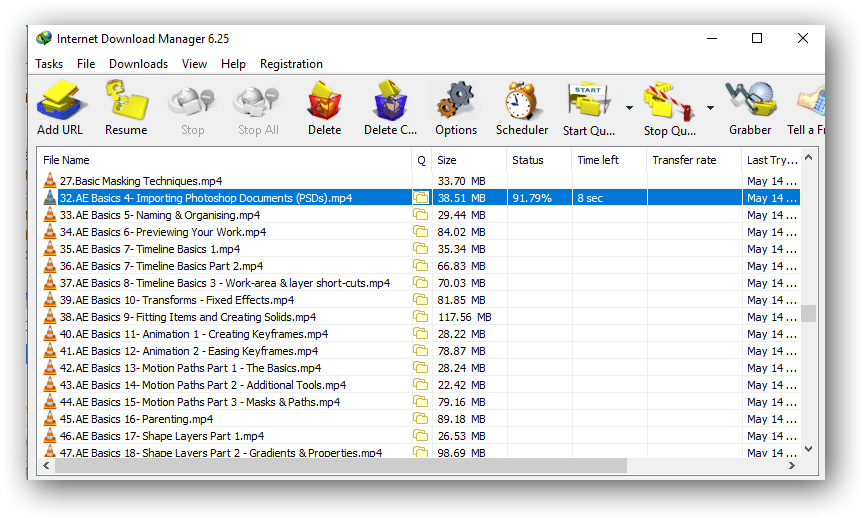Select 35.AE Basics 7- Timeline Basics 1.mp4

point(150,249)
